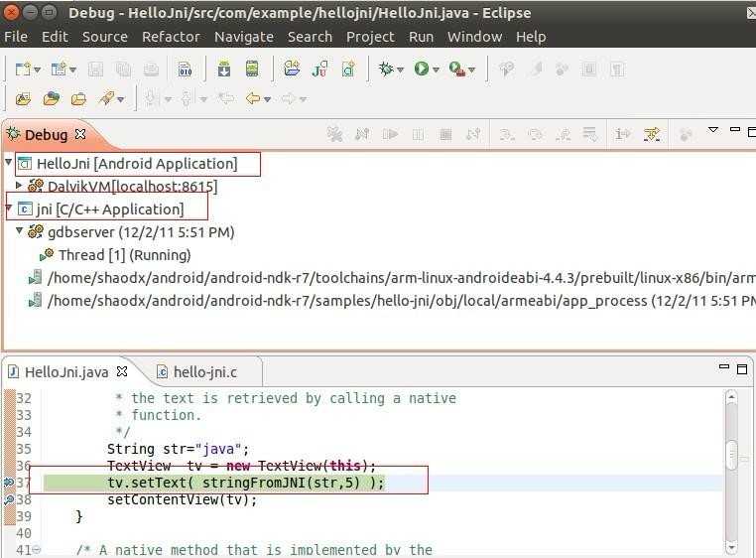Collapse the gdbserver node
Viewport: 756px width, 558px height.
pos(19,230)
